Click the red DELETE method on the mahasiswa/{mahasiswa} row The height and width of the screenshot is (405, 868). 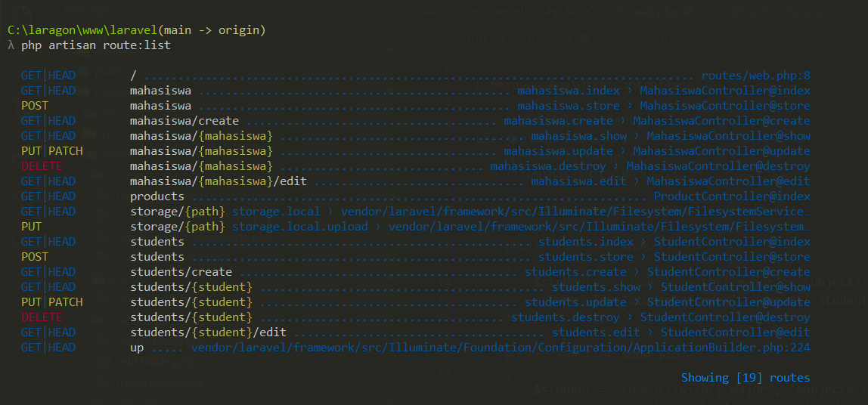pos(42,166)
